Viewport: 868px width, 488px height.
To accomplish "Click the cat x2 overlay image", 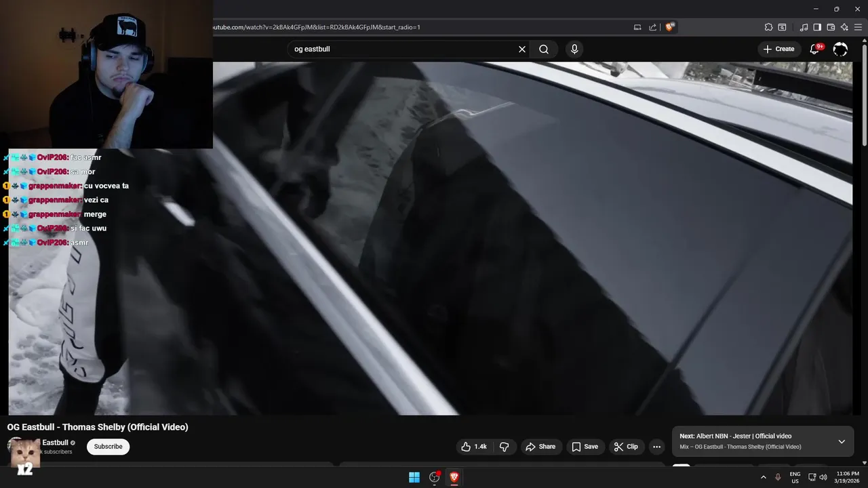I will [24, 456].
